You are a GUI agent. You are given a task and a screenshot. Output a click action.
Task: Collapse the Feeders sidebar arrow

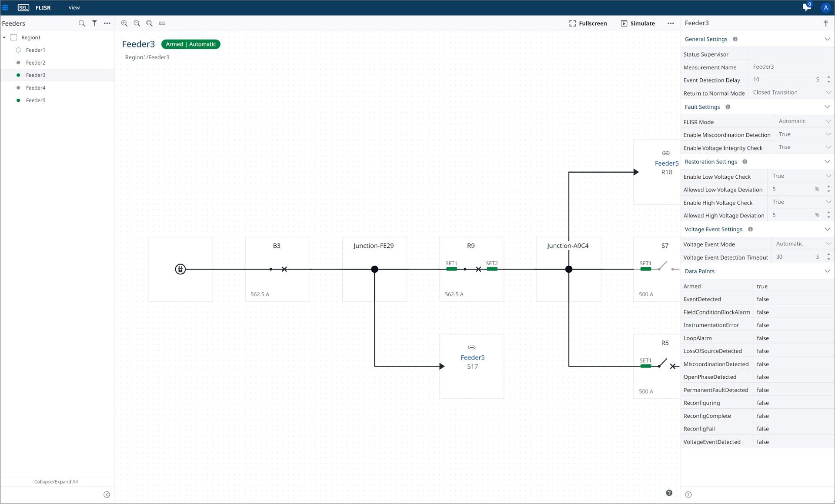click(x=107, y=494)
